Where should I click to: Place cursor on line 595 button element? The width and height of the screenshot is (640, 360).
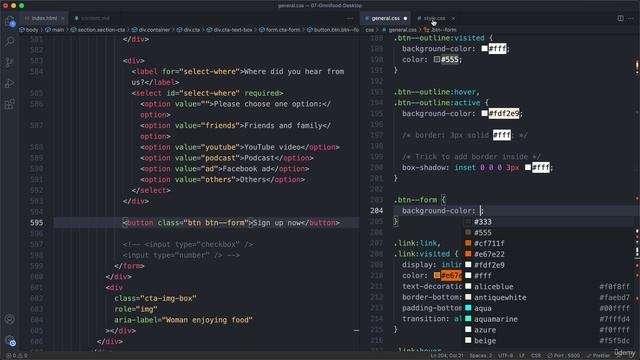coord(231,222)
